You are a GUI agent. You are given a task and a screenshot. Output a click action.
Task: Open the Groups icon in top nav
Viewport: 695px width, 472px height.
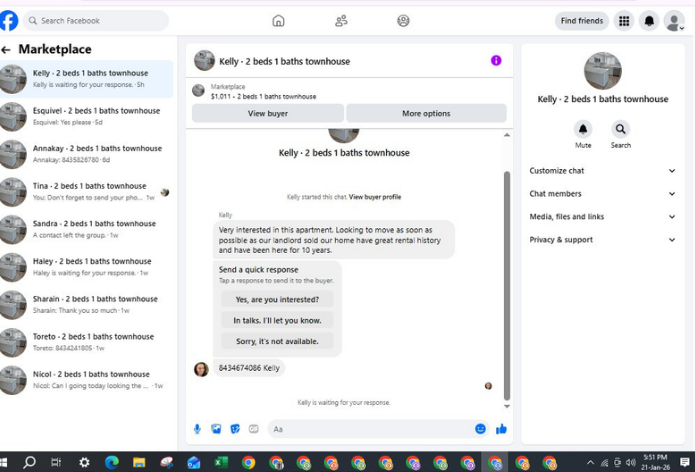(403, 20)
